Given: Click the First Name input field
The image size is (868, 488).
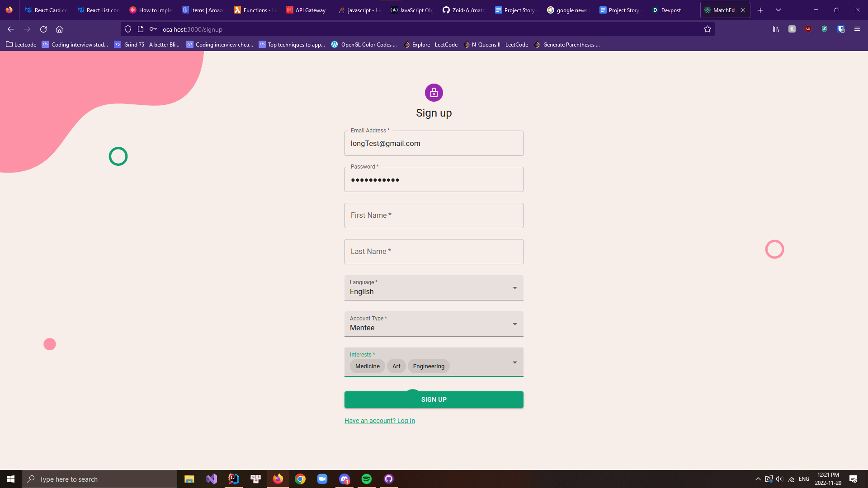Looking at the screenshot, I should 434,216.
